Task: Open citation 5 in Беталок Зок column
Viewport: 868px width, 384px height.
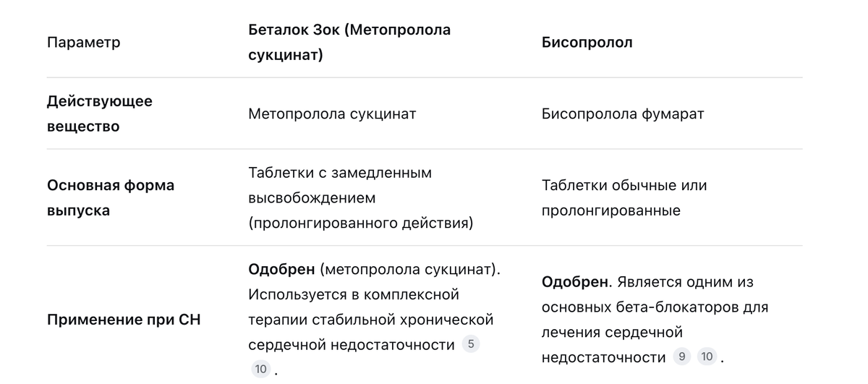Action: coord(471,344)
